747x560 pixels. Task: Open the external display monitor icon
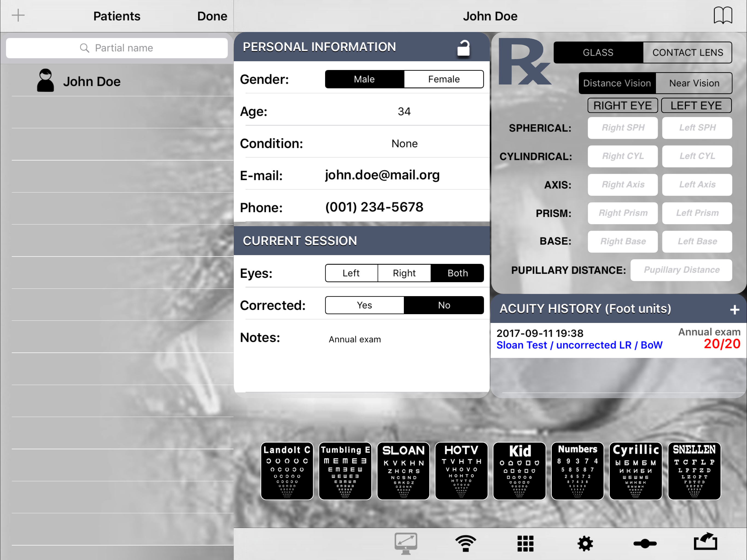(405, 543)
